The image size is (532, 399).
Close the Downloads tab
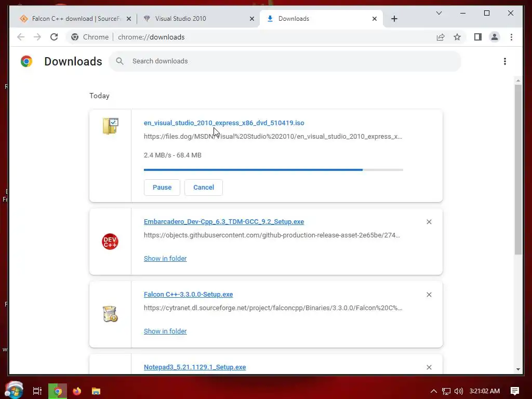tap(374, 19)
